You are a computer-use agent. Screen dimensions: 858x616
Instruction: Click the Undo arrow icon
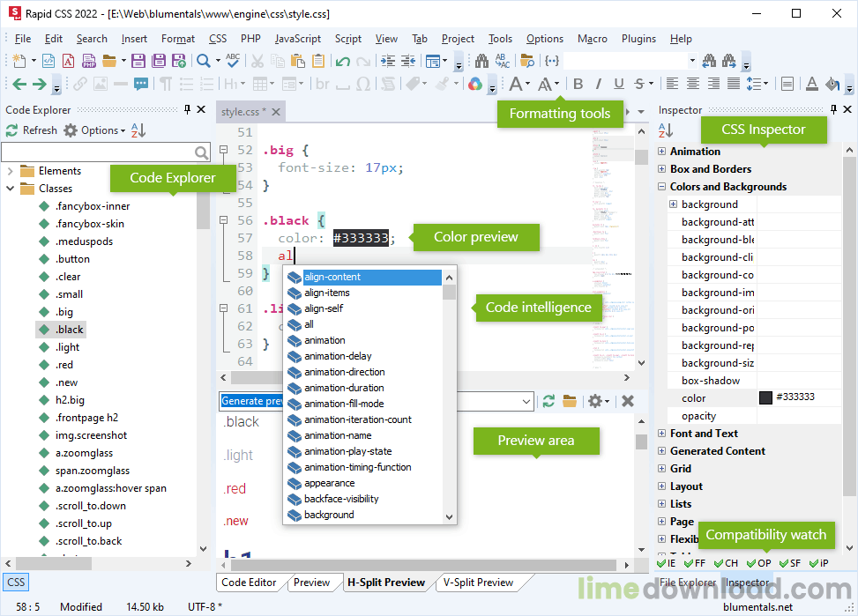tap(342, 61)
